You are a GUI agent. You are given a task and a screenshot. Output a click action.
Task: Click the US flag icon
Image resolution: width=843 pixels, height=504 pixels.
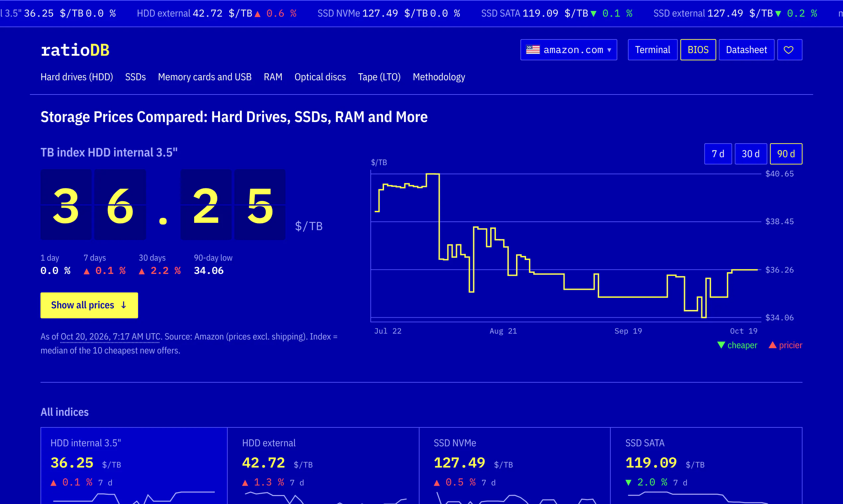tap(533, 50)
